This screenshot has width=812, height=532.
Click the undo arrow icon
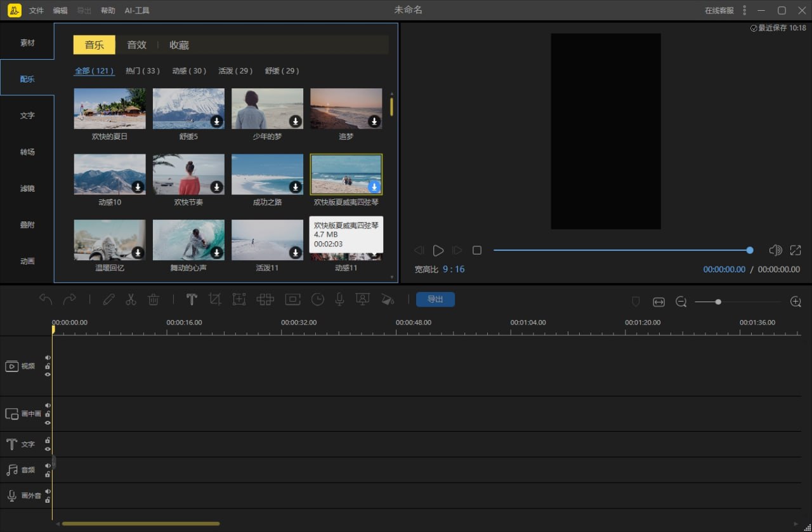tap(46, 300)
